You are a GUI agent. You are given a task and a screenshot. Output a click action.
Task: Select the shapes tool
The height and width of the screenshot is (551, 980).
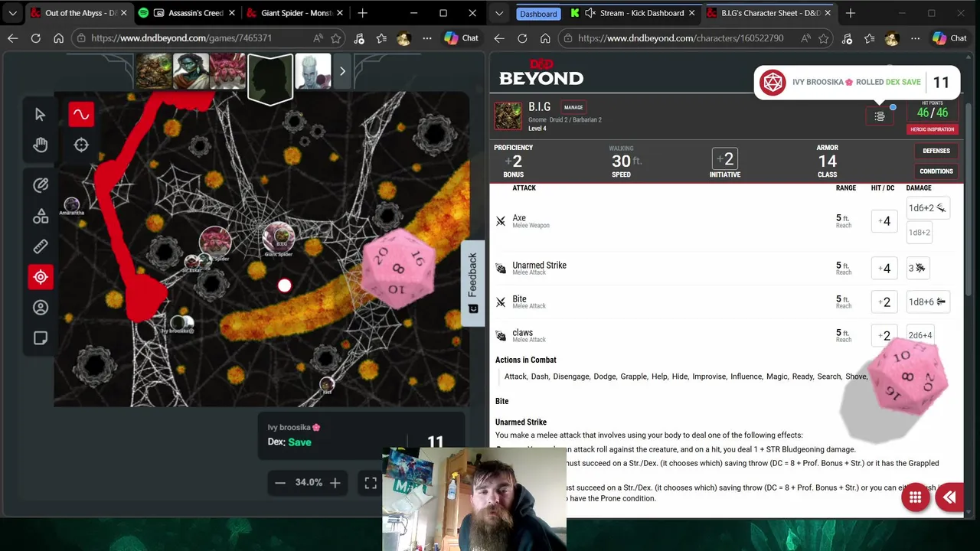(41, 216)
